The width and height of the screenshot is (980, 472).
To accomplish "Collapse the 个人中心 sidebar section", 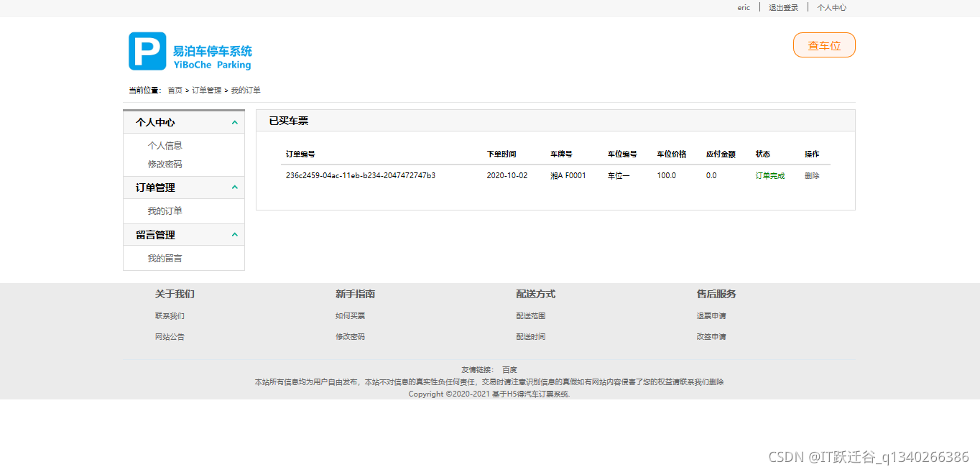I will pyautogui.click(x=234, y=122).
